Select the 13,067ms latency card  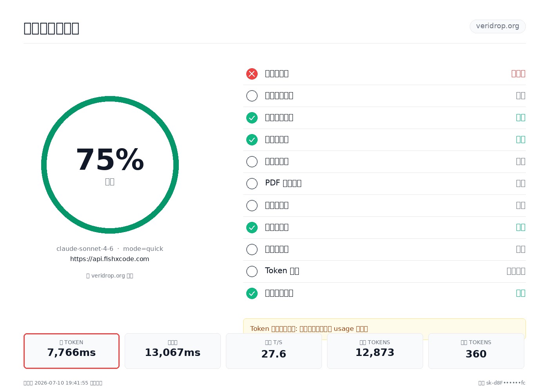pos(173,351)
